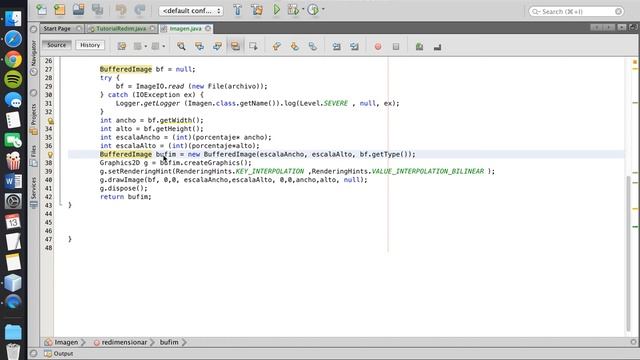
Task: Open the minimized Navigator panel
Action: 33,58
